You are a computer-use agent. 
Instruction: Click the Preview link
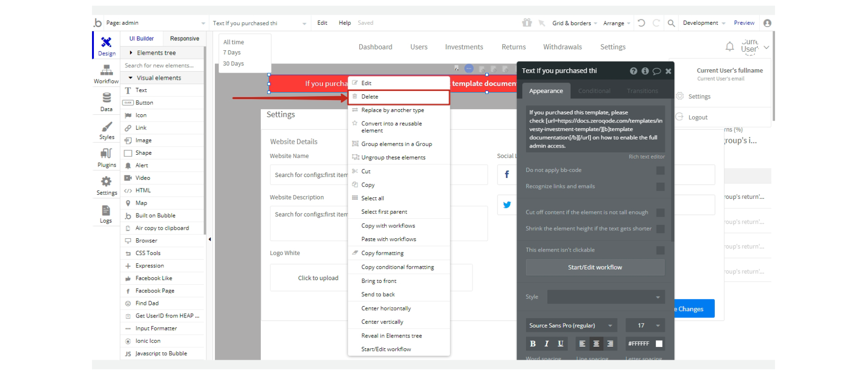[744, 23]
